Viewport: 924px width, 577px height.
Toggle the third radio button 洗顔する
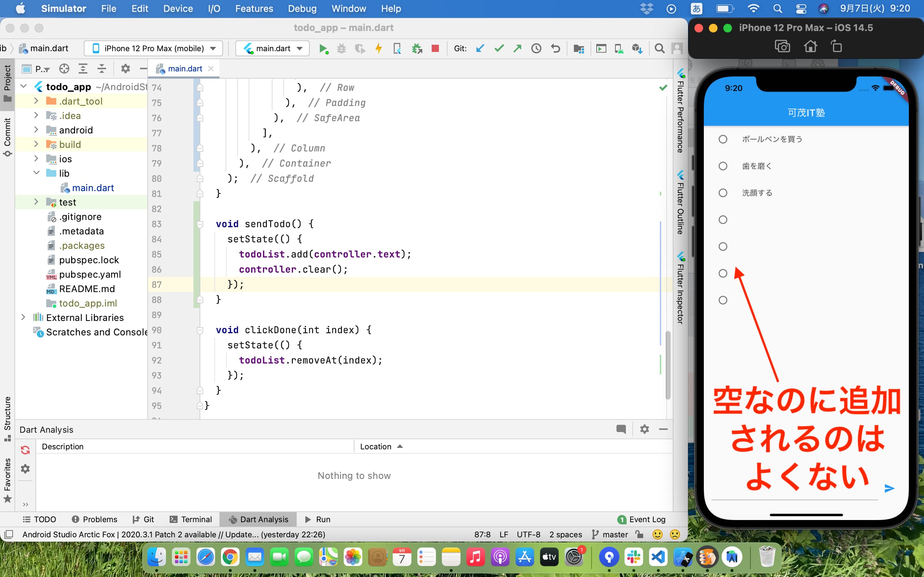point(723,193)
